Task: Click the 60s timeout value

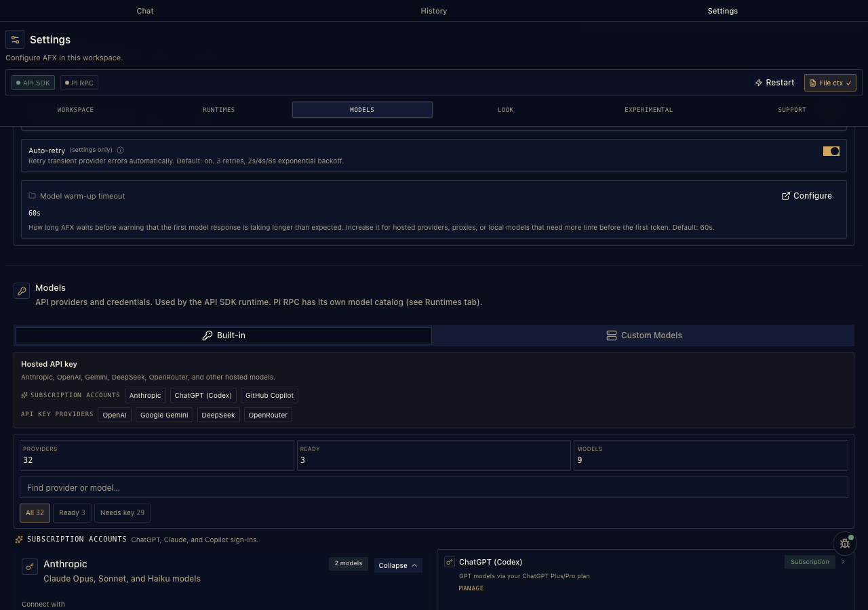Action: pos(35,213)
